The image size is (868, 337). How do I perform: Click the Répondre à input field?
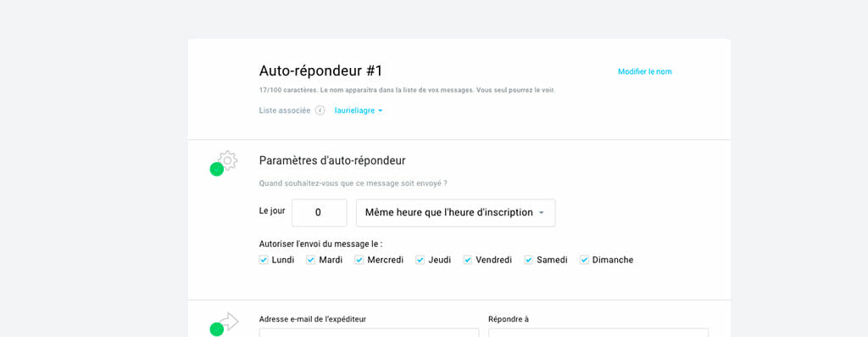[x=598, y=333]
